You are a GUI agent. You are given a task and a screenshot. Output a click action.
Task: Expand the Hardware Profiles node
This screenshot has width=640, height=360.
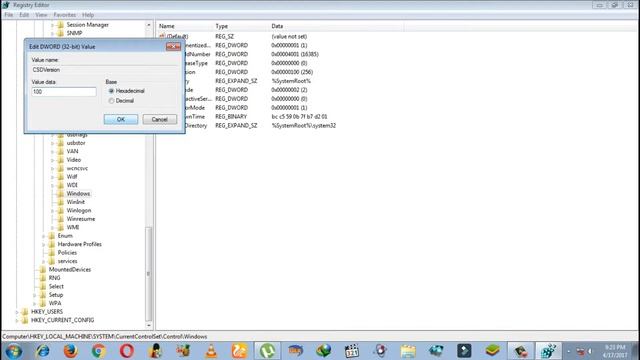43,244
